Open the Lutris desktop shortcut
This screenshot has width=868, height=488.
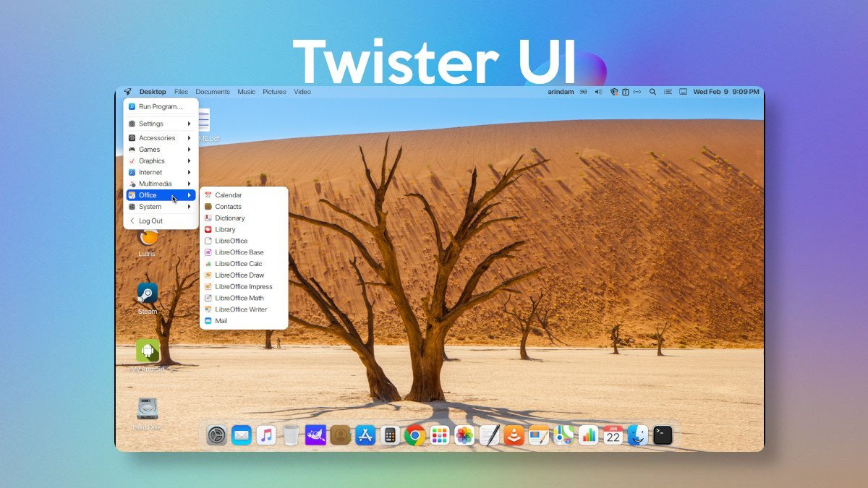[148, 239]
